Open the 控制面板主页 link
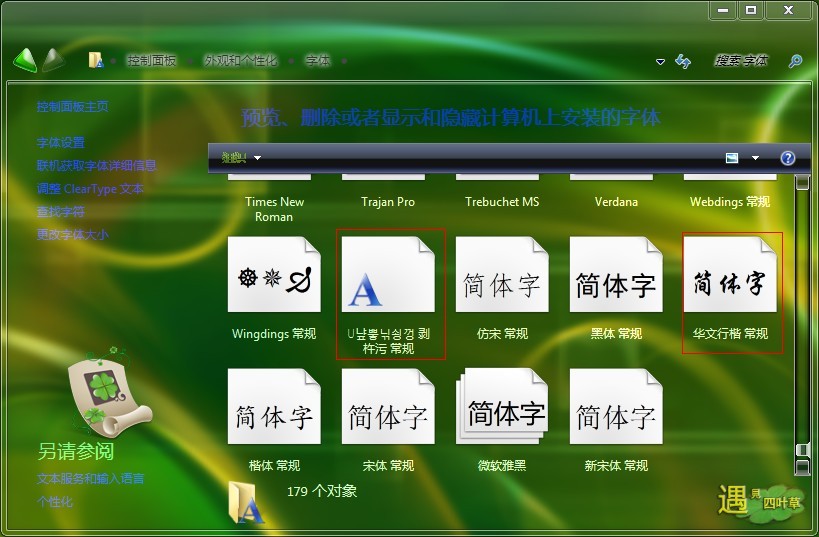 coord(73,107)
